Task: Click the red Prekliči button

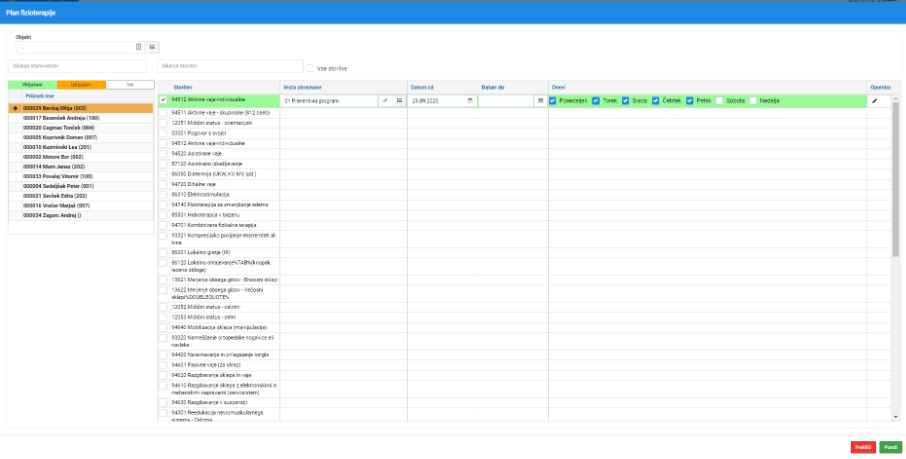Action: click(863, 447)
